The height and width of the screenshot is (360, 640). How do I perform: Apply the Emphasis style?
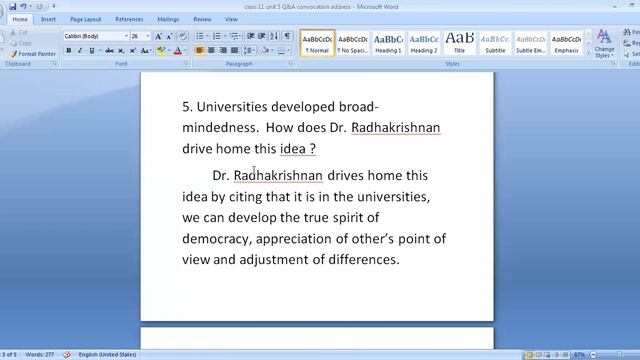tap(567, 43)
